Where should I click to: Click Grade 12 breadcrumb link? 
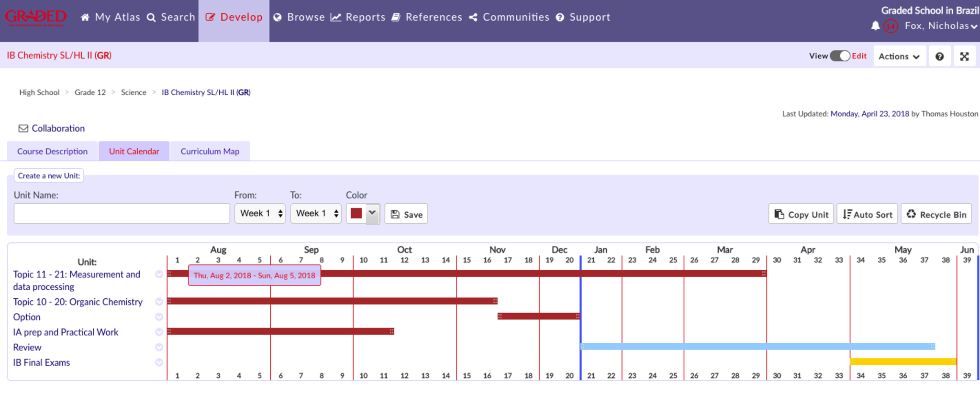click(90, 92)
